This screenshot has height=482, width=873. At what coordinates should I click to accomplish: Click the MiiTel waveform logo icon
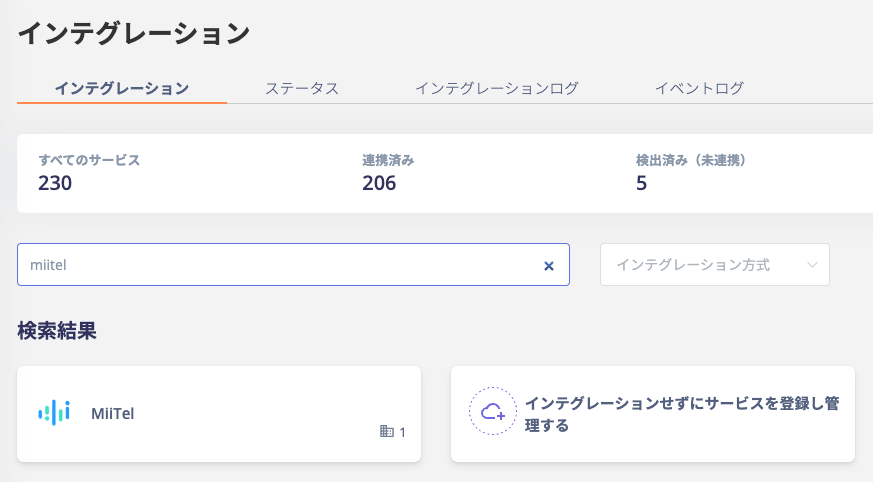pyautogui.click(x=54, y=413)
